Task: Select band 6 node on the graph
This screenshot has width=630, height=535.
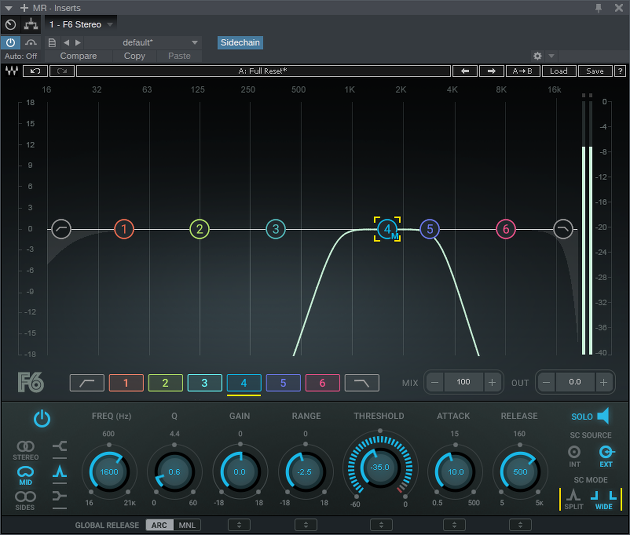Action: point(505,229)
